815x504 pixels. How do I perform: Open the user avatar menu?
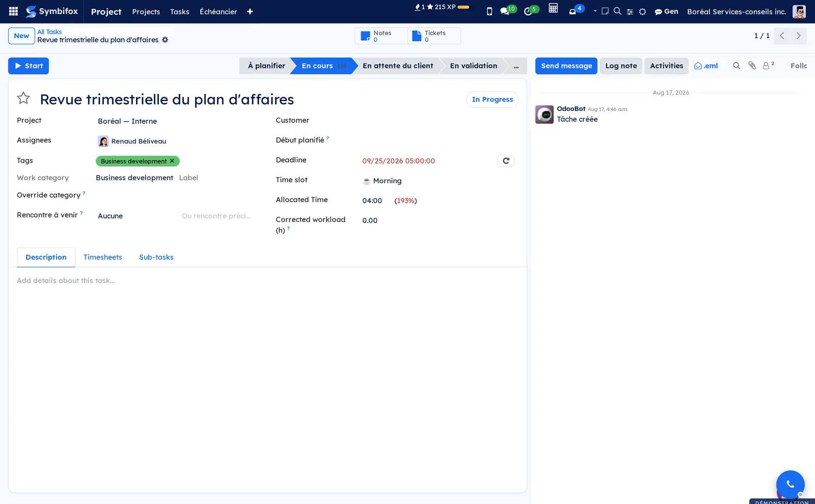point(799,11)
